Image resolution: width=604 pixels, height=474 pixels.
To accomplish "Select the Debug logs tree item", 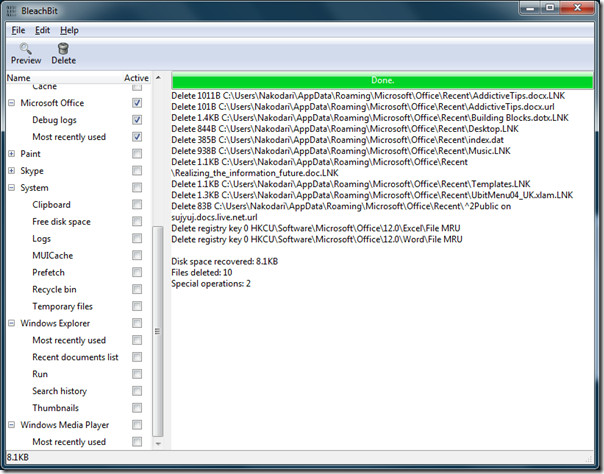I will (x=54, y=120).
